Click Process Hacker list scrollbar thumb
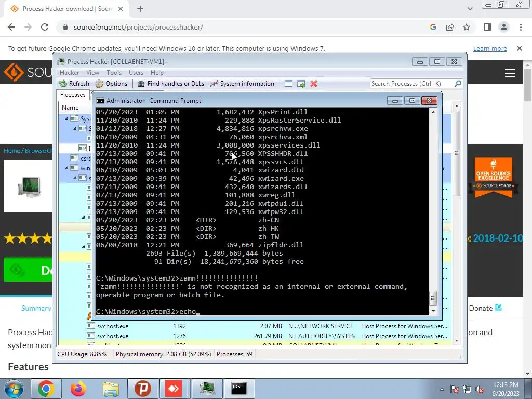 coord(456,153)
